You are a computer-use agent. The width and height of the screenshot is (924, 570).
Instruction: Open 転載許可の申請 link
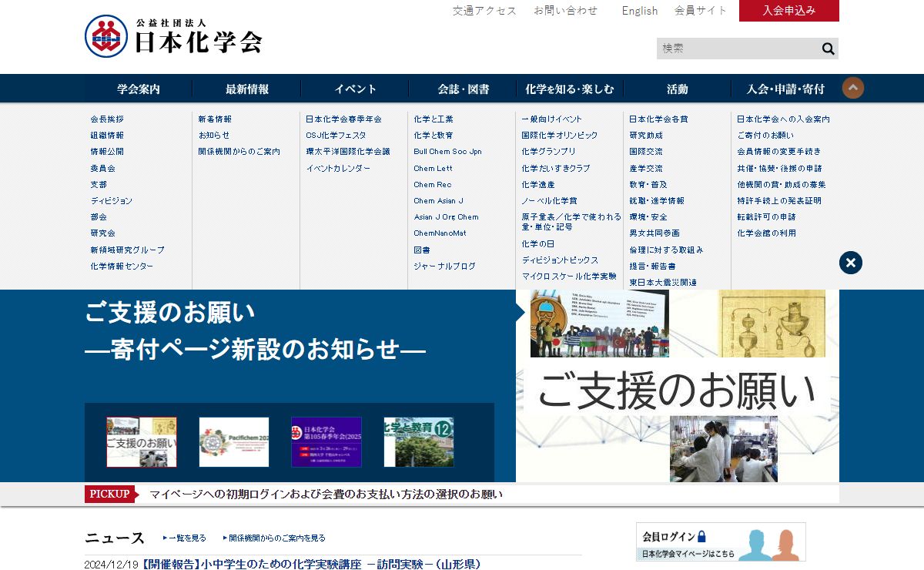766,217
